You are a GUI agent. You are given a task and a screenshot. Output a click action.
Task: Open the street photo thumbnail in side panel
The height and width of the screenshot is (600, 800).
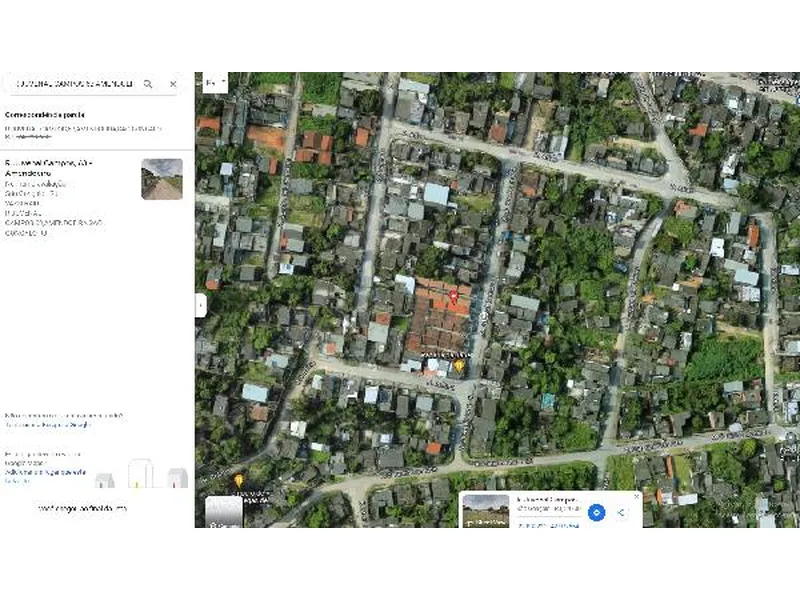tap(162, 179)
